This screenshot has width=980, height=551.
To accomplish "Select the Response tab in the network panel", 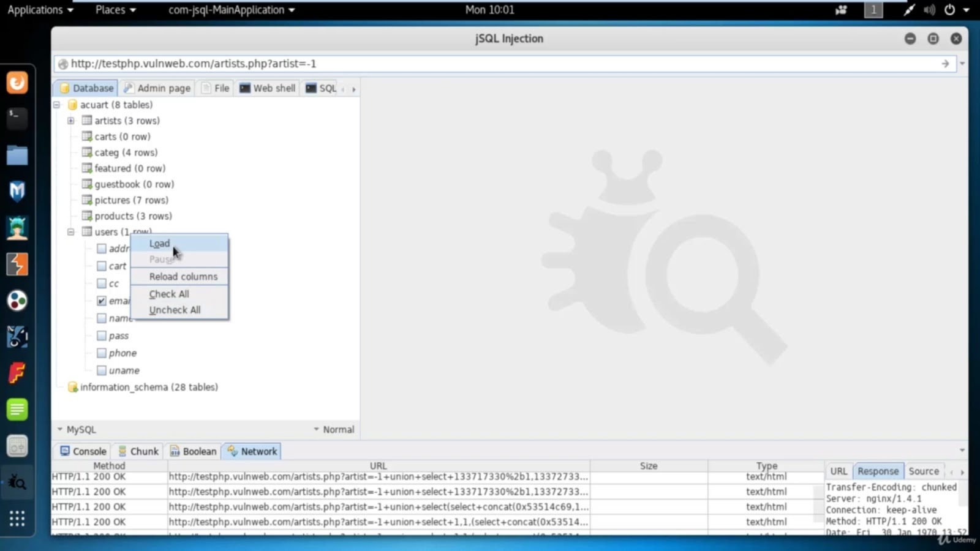I will click(878, 471).
